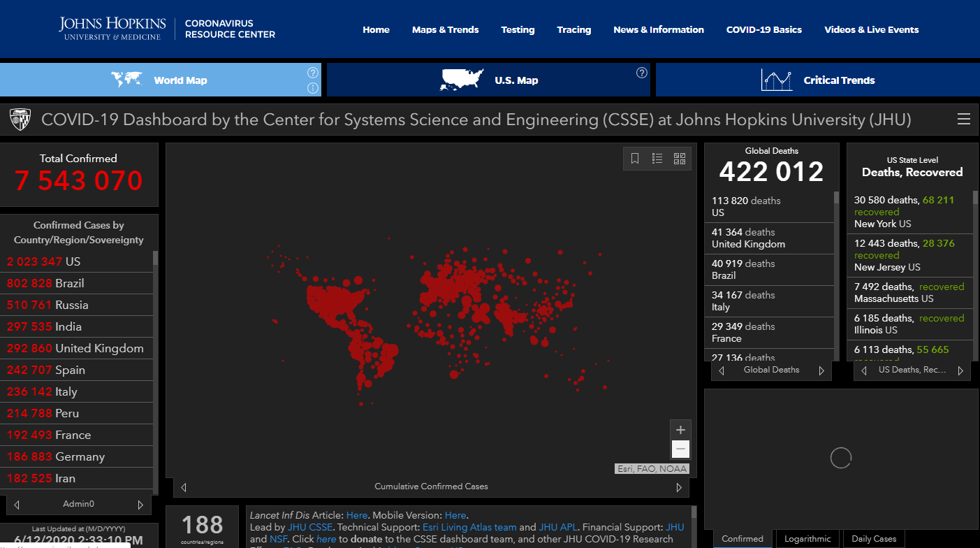
Task: Click the U.S. map silhouette icon
Action: (462, 80)
